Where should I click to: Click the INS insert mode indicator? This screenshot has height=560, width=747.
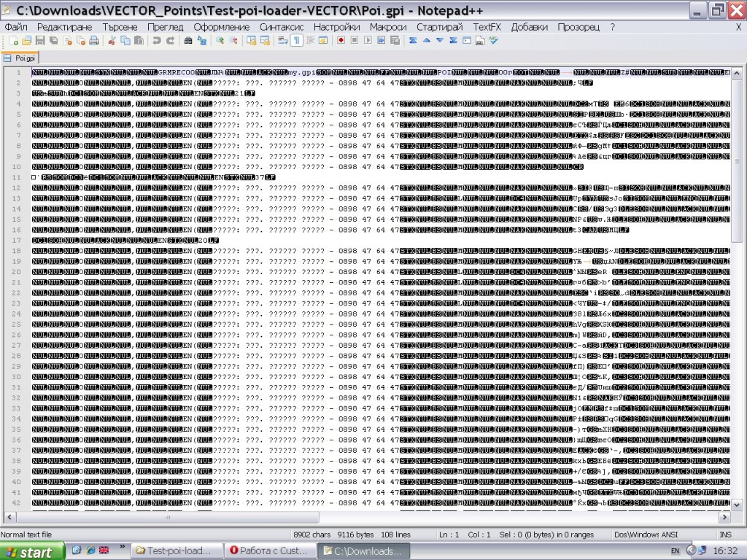click(725, 534)
